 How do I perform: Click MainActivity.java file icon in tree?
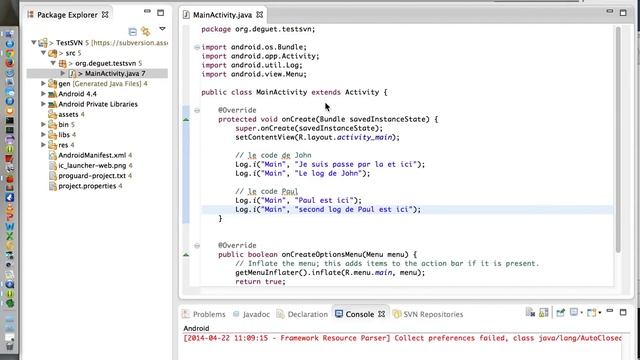(73, 73)
